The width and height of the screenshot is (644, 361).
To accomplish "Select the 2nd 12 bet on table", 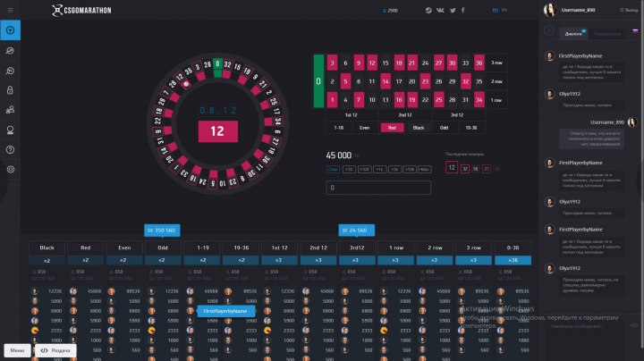I will click(405, 115).
